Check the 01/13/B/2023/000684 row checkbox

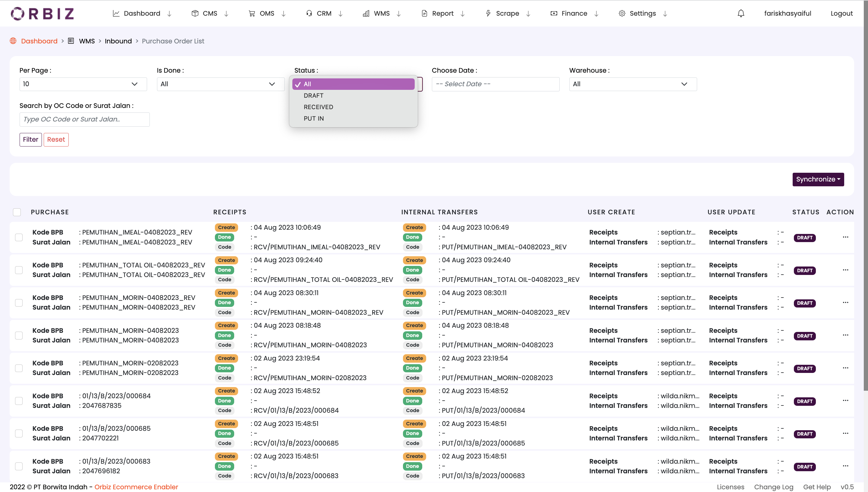click(19, 401)
